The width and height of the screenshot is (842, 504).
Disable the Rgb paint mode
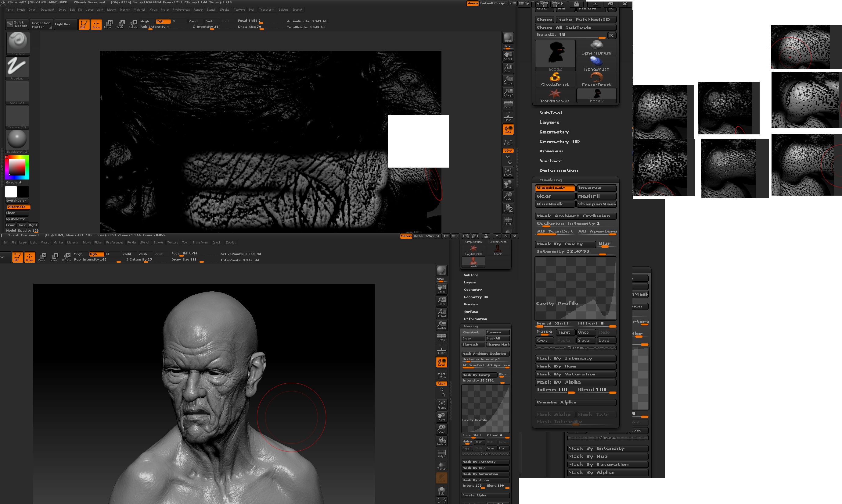[163, 21]
